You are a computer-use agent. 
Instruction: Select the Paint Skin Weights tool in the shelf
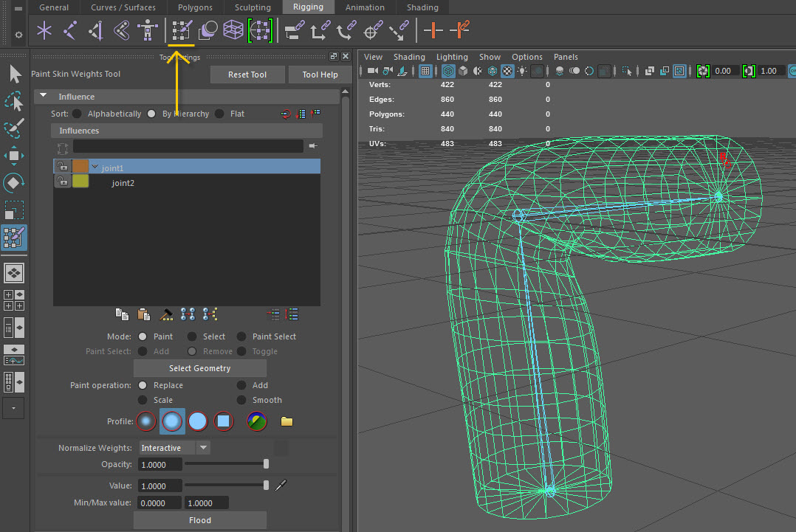[x=179, y=30]
